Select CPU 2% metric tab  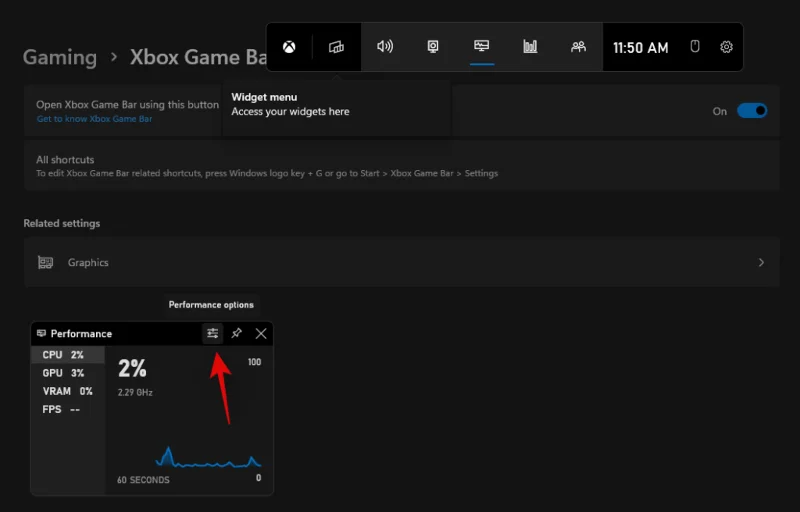(x=68, y=355)
